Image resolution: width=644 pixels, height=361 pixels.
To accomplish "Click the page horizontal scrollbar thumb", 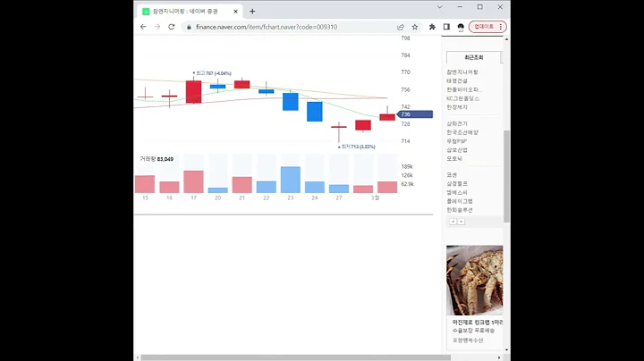I will tap(296, 357).
